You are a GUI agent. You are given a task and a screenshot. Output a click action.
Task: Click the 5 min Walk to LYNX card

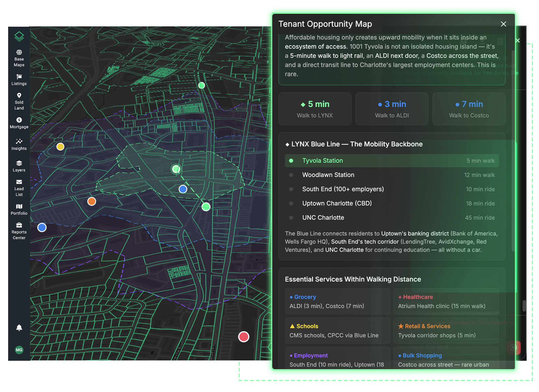[315, 109]
